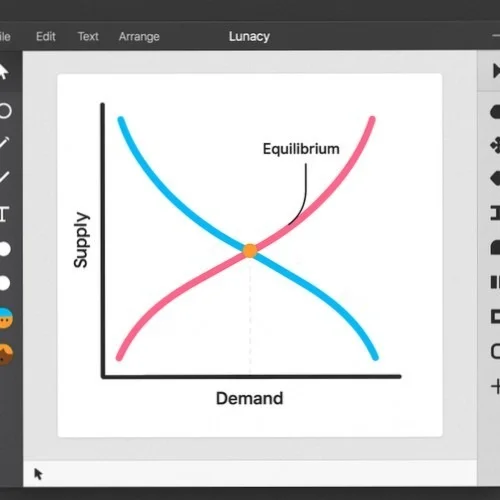Screen dimensions: 500x500
Task: Open the Edit menu
Action: pyautogui.click(x=46, y=36)
